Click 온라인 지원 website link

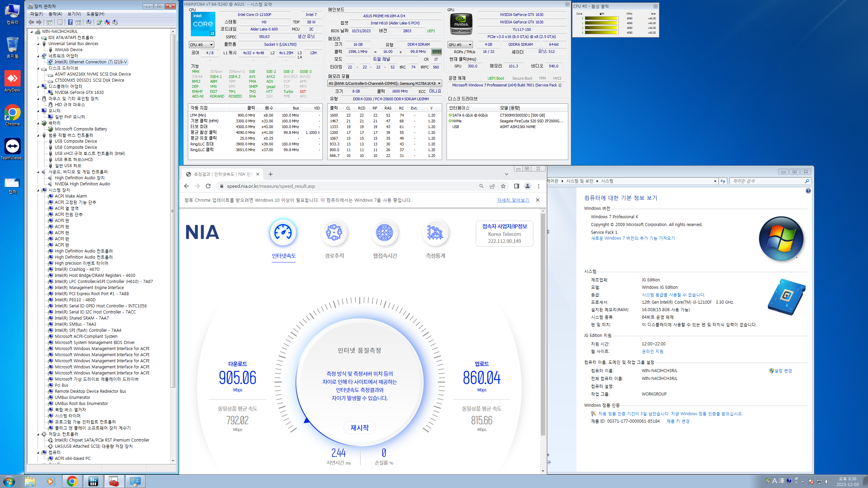pyautogui.click(x=652, y=351)
